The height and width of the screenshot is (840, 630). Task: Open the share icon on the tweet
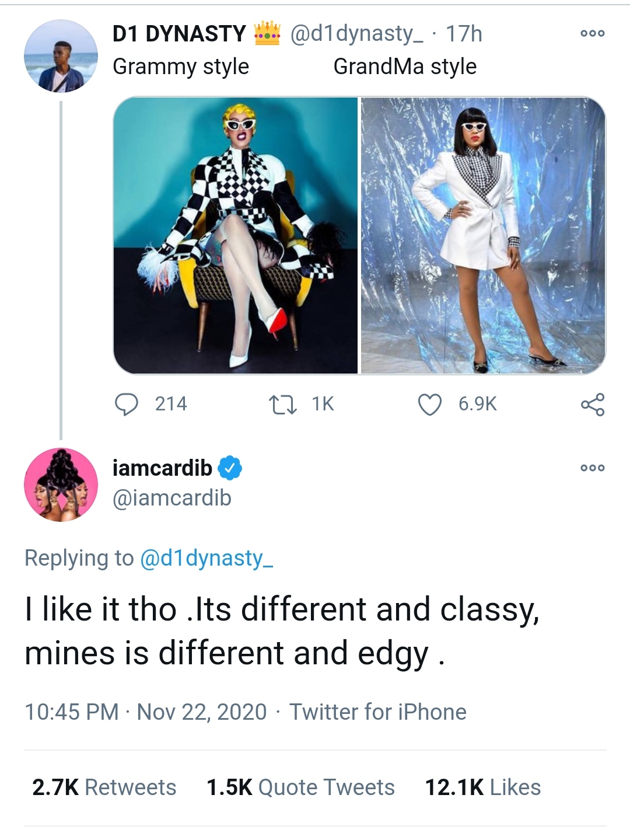tap(596, 401)
